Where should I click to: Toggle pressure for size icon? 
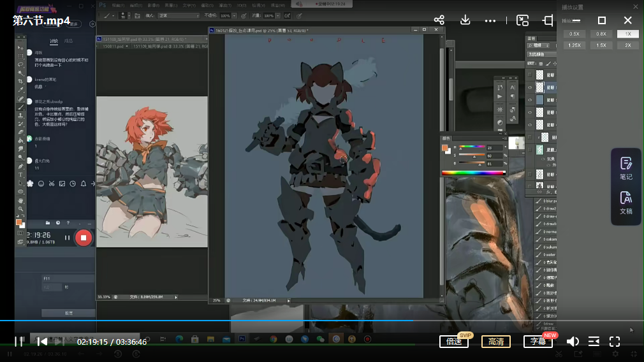tap(299, 15)
